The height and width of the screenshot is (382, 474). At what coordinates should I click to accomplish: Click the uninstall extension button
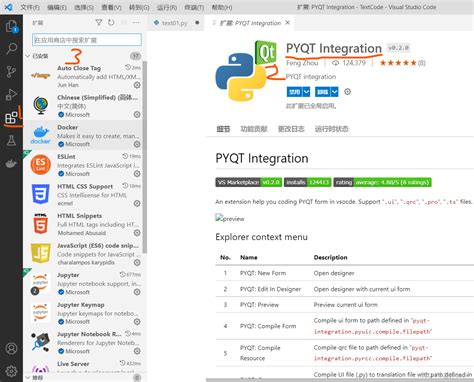coord(322,92)
